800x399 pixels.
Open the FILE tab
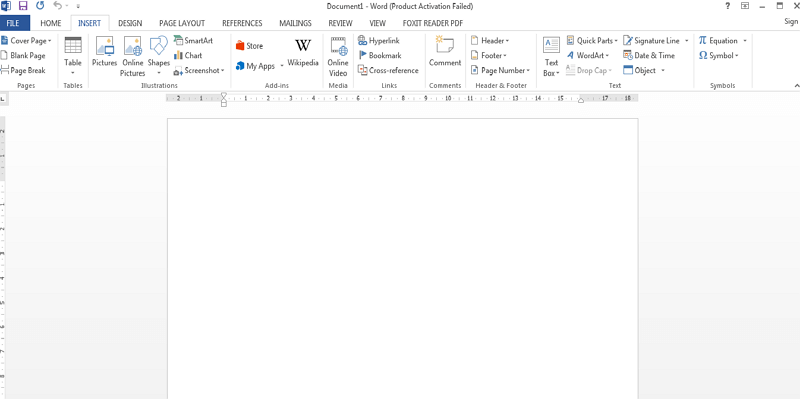(14, 23)
